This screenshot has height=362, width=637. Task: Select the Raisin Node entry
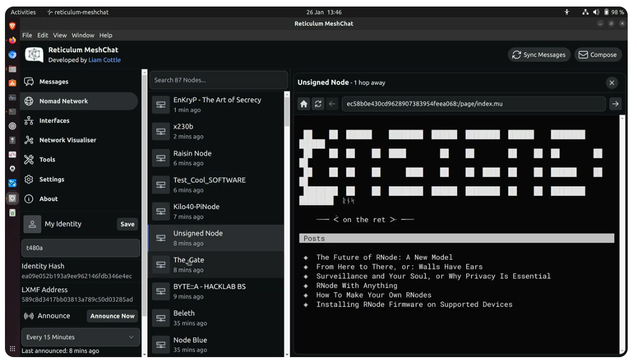[x=217, y=158]
